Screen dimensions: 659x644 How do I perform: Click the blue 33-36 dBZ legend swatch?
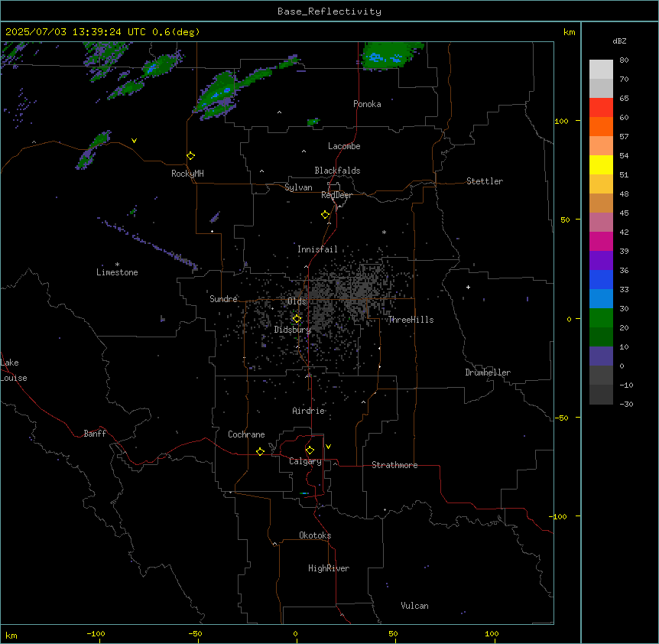click(x=601, y=279)
